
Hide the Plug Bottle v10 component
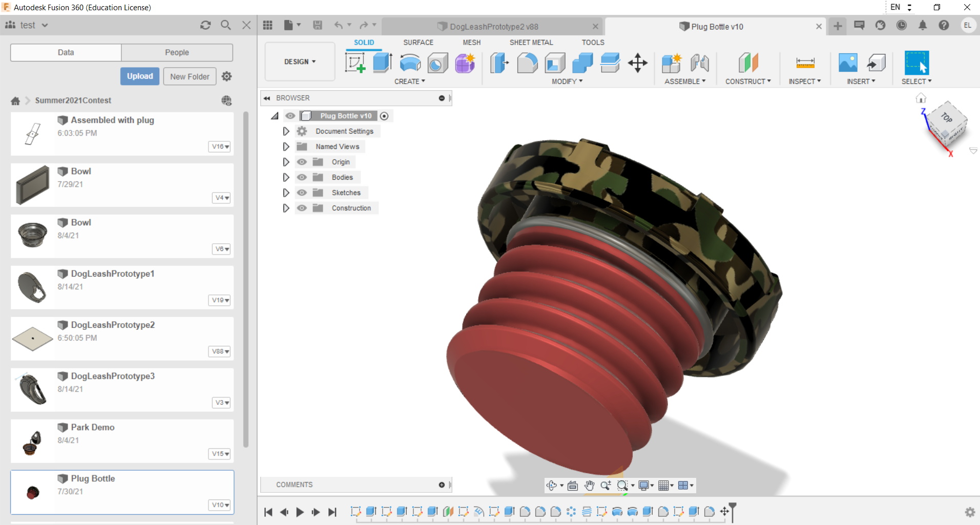click(x=290, y=115)
